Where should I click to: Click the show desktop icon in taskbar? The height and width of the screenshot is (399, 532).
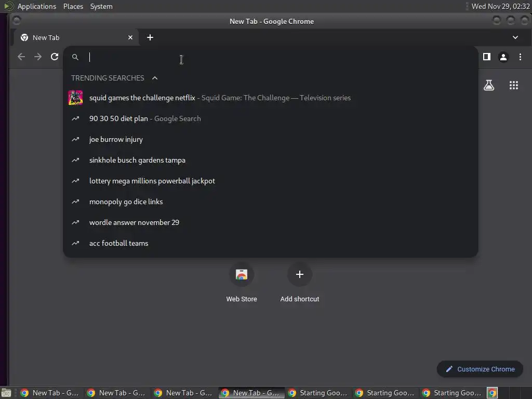click(x=6, y=393)
